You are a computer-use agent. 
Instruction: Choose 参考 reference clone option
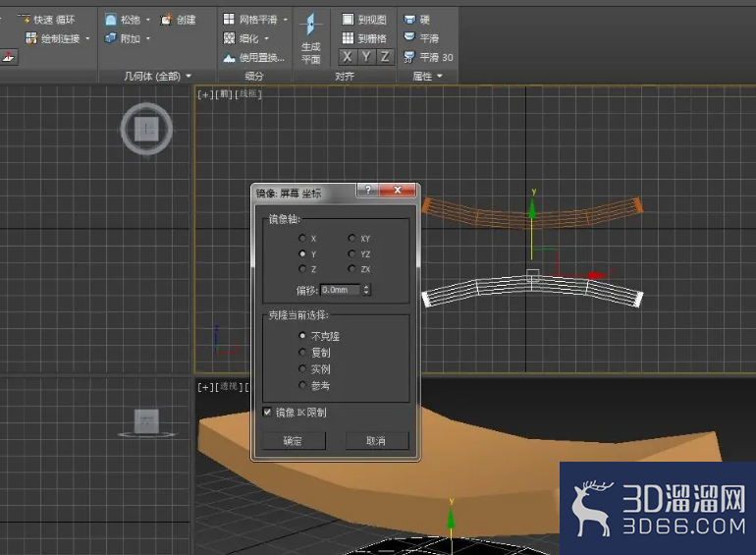[x=302, y=385]
